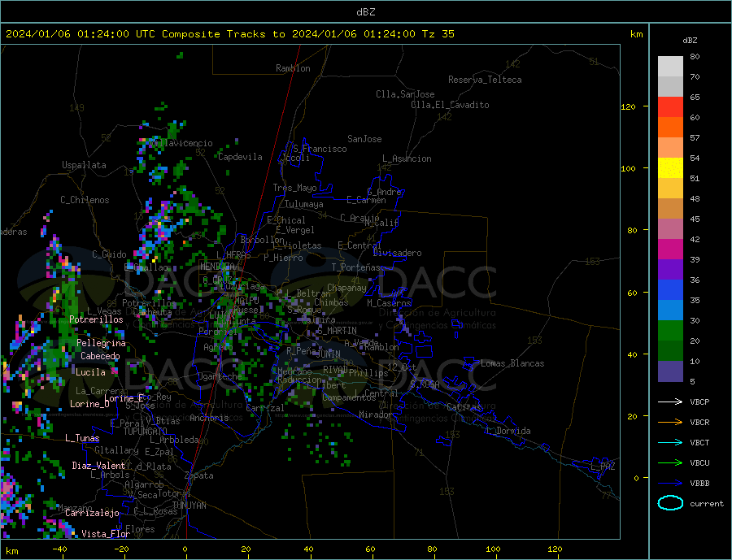Click the dBZ title at top
732x560 pixels.
coord(365,12)
